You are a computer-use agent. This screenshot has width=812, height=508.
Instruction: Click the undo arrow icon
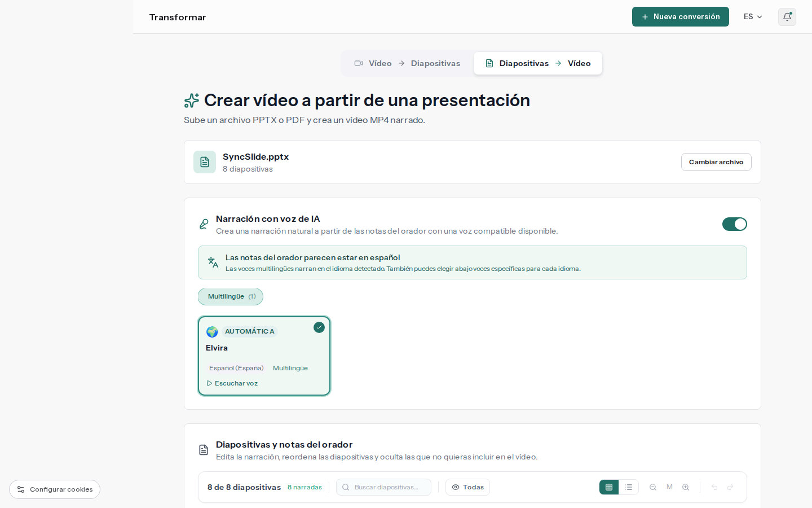pyautogui.click(x=714, y=487)
